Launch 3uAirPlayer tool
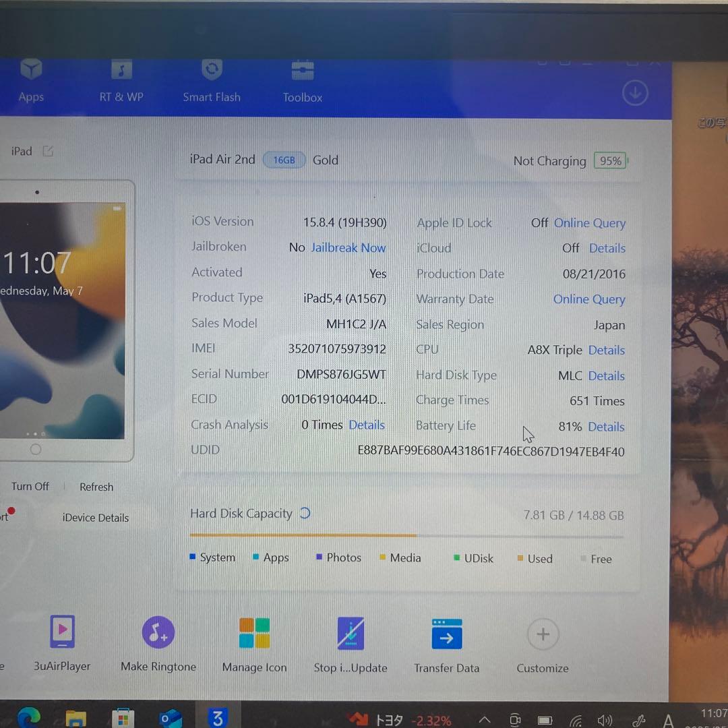 (62, 643)
